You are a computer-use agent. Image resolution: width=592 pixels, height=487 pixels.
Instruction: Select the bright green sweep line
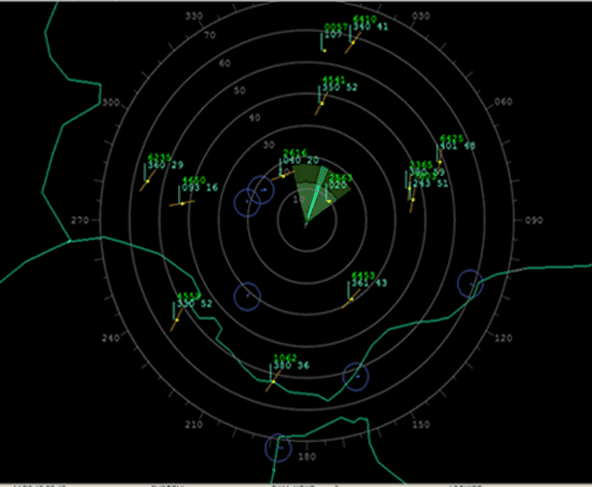click(x=316, y=194)
